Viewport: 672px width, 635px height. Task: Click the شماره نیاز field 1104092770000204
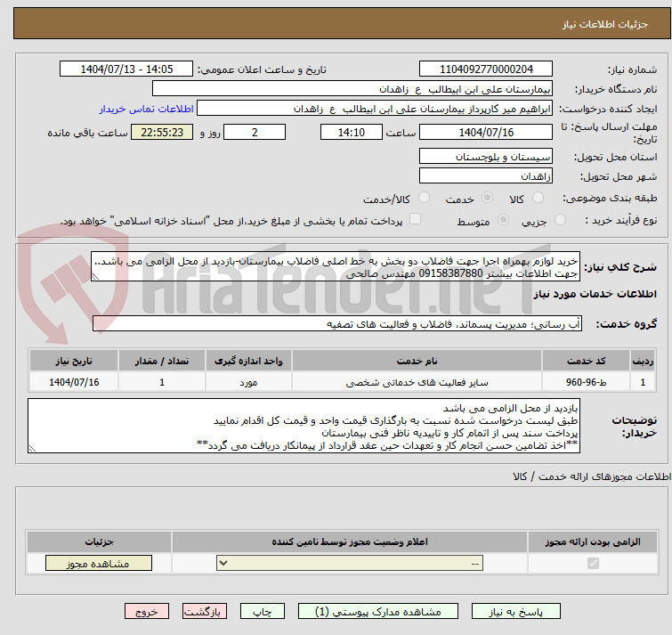(486, 69)
